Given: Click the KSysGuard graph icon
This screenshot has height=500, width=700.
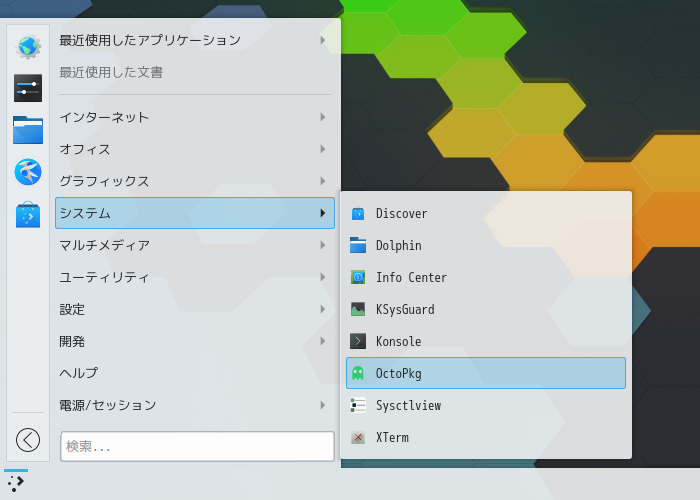Looking at the screenshot, I should pyautogui.click(x=358, y=309).
